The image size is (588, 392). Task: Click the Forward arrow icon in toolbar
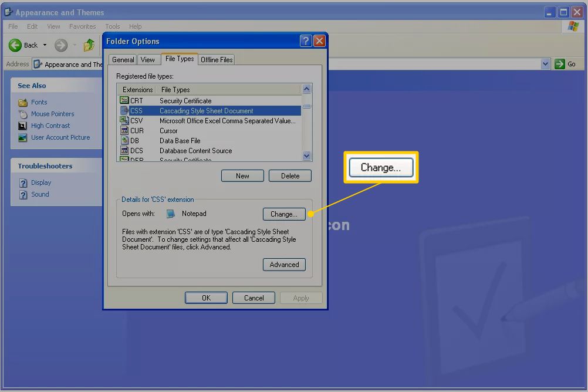click(x=61, y=45)
